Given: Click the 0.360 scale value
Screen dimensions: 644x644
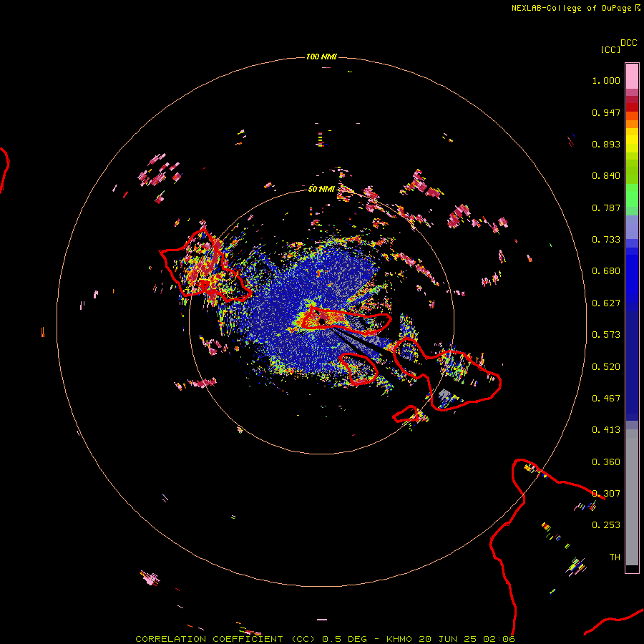Looking at the screenshot, I should (606, 462).
